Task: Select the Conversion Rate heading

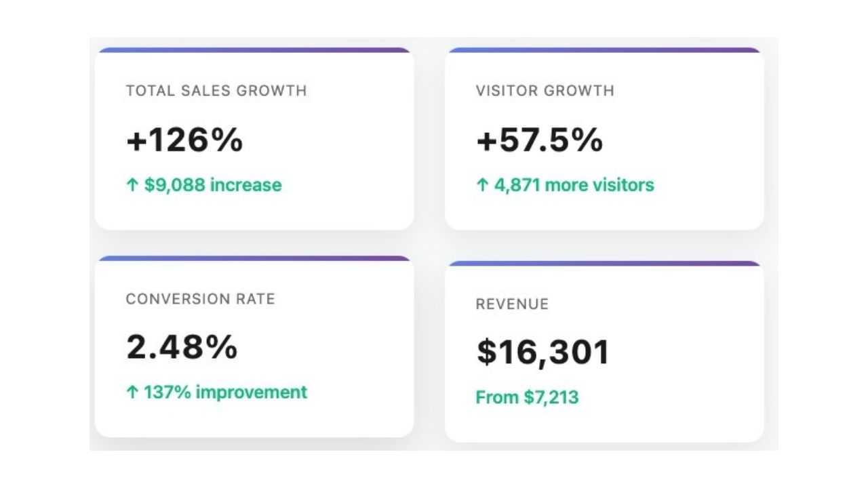Action: pyautogui.click(x=201, y=298)
